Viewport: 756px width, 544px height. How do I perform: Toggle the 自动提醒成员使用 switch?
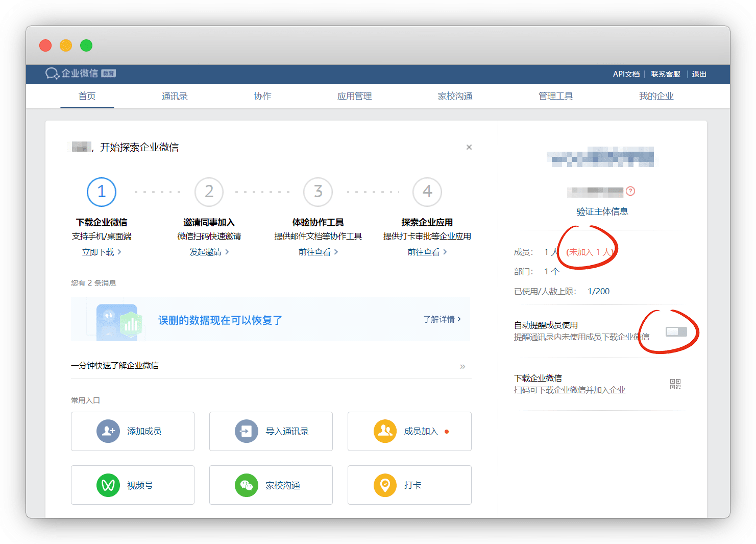pyautogui.click(x=676, y=332)
